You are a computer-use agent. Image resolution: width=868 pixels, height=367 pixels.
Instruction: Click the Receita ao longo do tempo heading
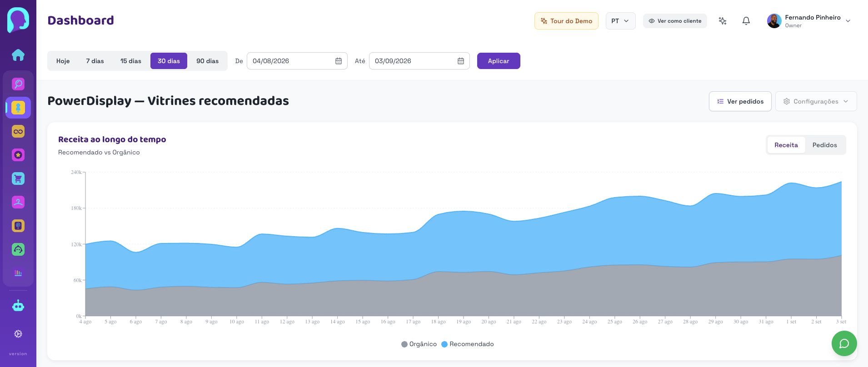[112, 139]
